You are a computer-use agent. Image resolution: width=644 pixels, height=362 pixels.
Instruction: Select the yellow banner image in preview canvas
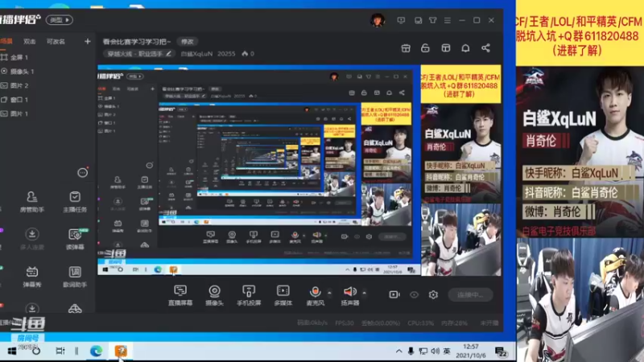pyautogui.click(x=460, y=84)
